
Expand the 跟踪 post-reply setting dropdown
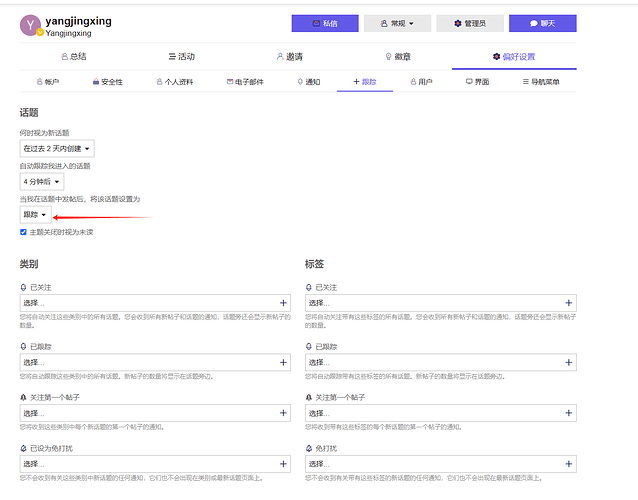coord(35,215)
